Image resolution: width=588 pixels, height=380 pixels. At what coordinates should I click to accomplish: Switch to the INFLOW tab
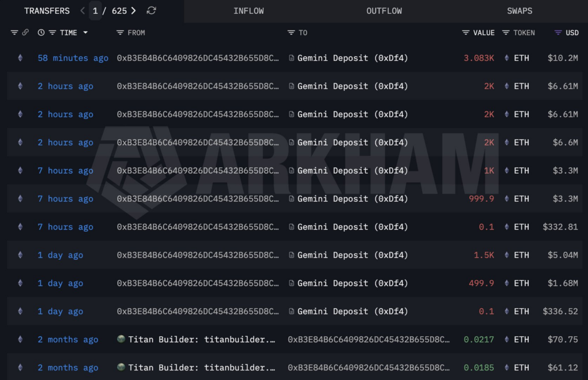[249, 11]
